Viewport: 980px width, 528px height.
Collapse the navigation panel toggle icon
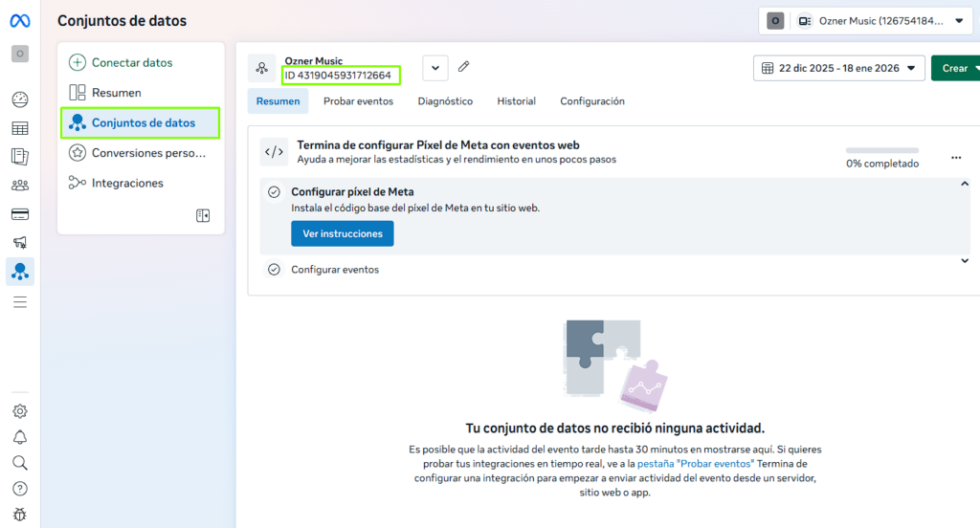click(203, 216)
